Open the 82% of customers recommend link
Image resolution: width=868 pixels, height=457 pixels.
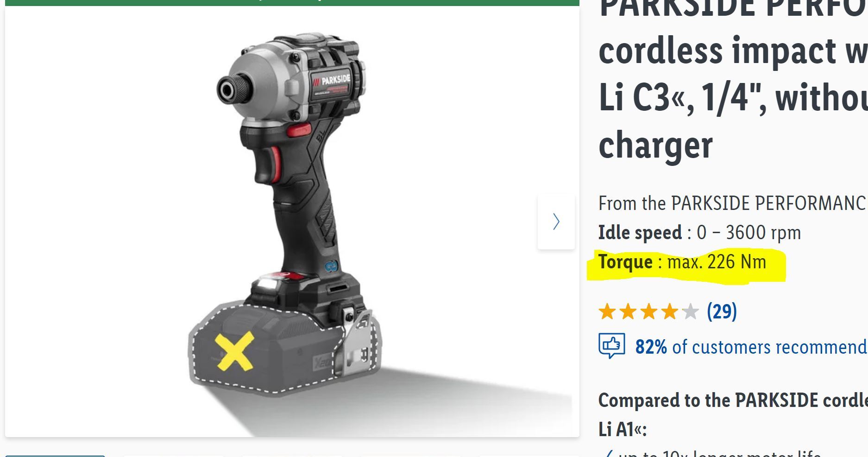(x=751, y=347)
